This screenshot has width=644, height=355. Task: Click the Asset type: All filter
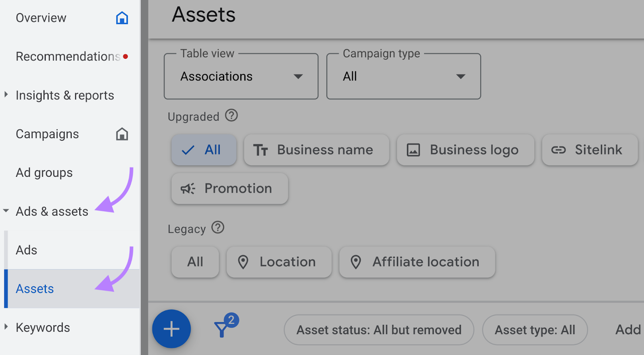(x=535, y=330)
